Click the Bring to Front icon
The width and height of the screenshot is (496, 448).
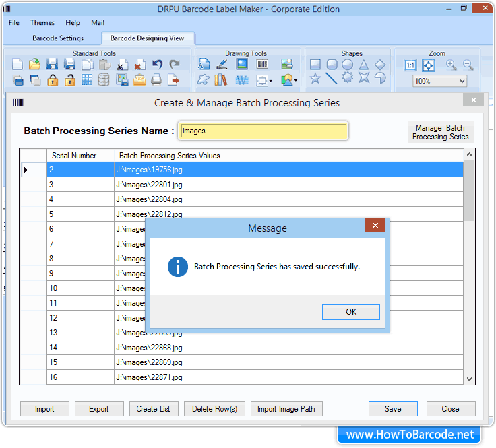tap(18, 80)
